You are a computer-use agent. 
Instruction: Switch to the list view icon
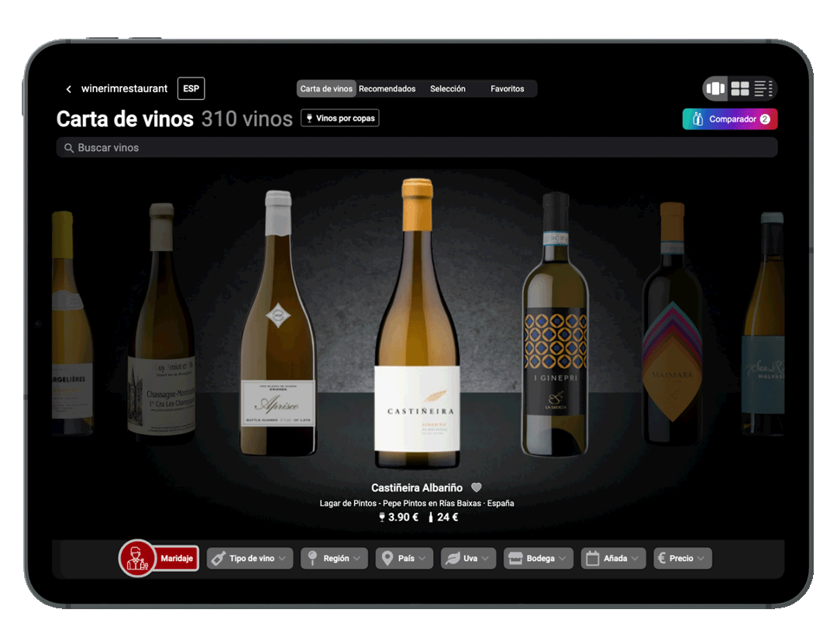coord(763,88)
